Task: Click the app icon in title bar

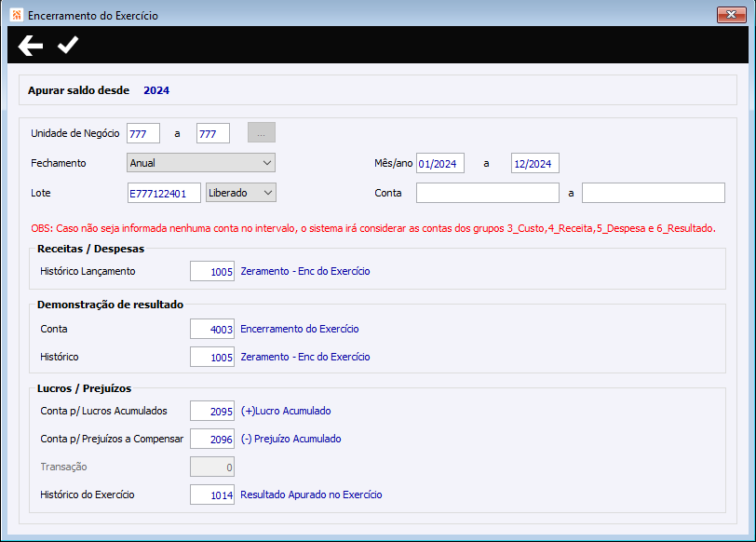Action: point(17,15)
